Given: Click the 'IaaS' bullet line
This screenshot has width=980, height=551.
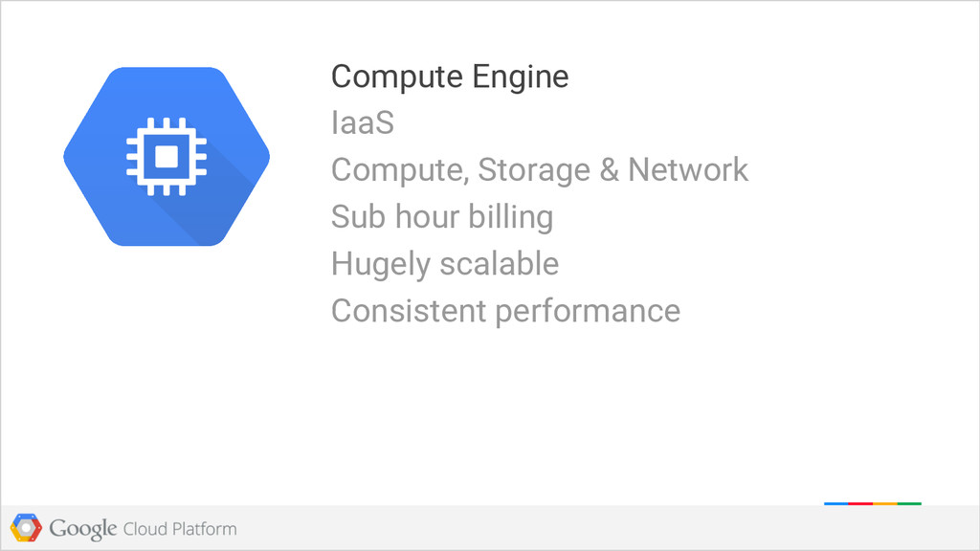Looking at the screenshot, I should click(x=362, y=123).
